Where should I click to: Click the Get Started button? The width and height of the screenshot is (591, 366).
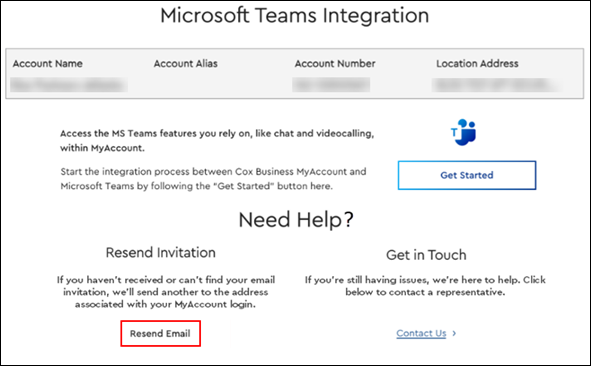pos(467,175)
